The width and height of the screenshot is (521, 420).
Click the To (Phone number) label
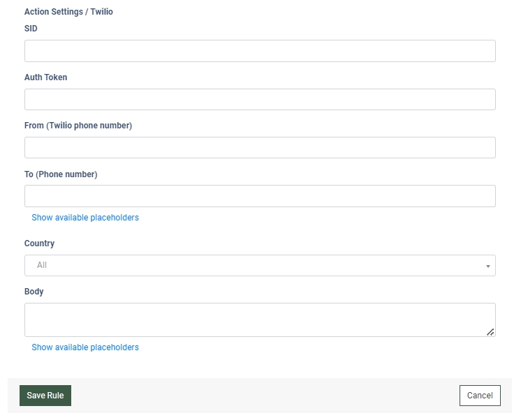click(61, 174)
